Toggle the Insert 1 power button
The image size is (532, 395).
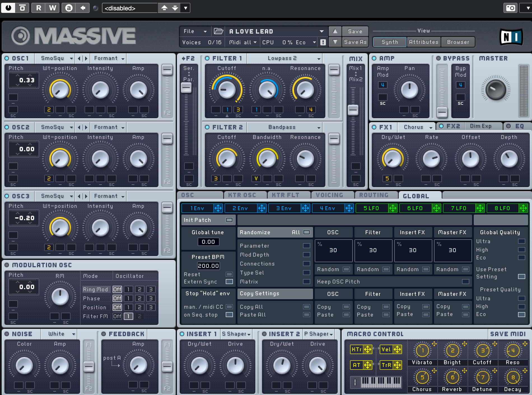182,334
